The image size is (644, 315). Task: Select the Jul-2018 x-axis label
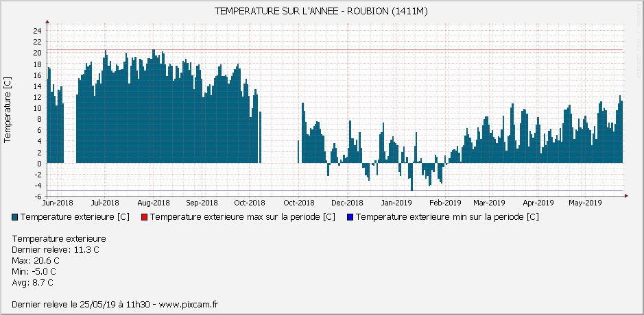click(x=105, y=203)
